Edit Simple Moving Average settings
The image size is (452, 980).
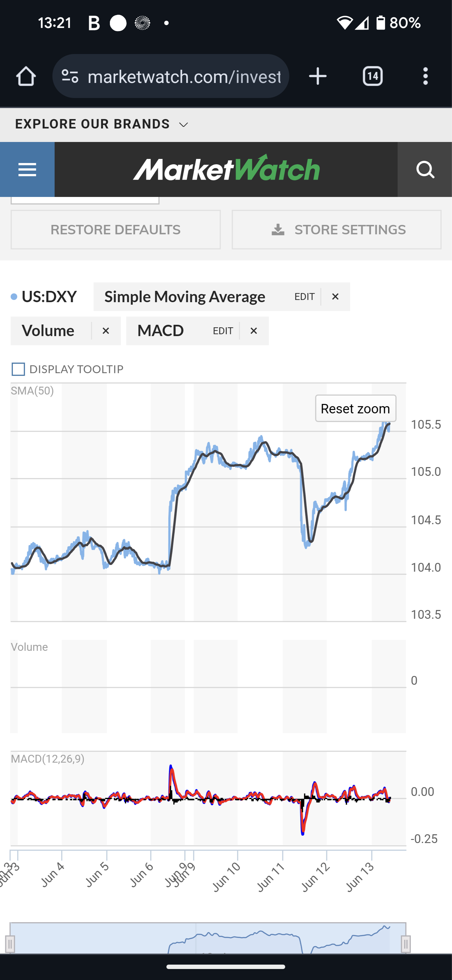[x=304, y=297]
